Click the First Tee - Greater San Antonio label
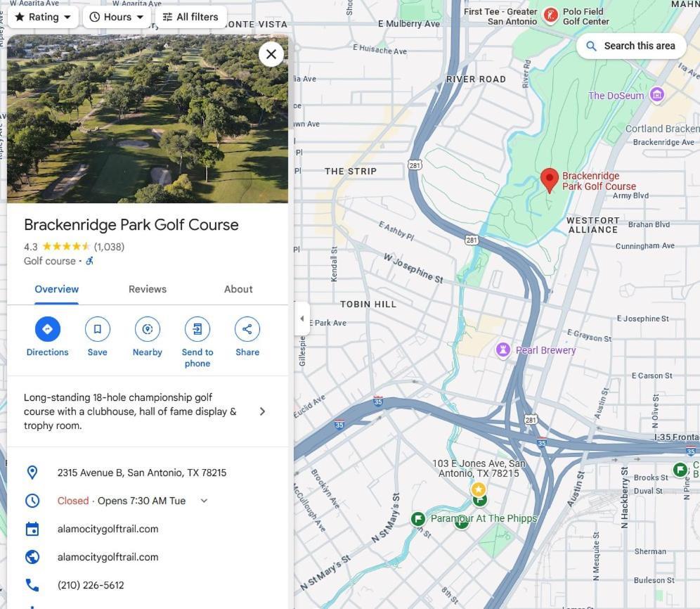Screen dimensions: 700x609 [x=500, y=17]
